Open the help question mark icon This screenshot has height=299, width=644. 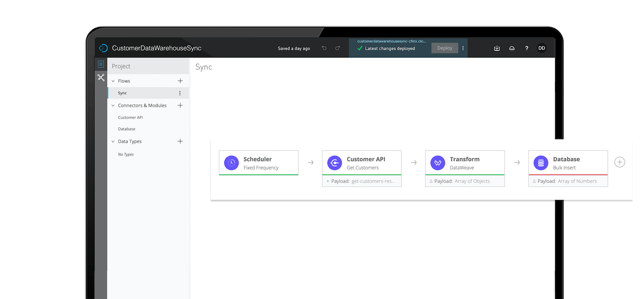point(527,48)
